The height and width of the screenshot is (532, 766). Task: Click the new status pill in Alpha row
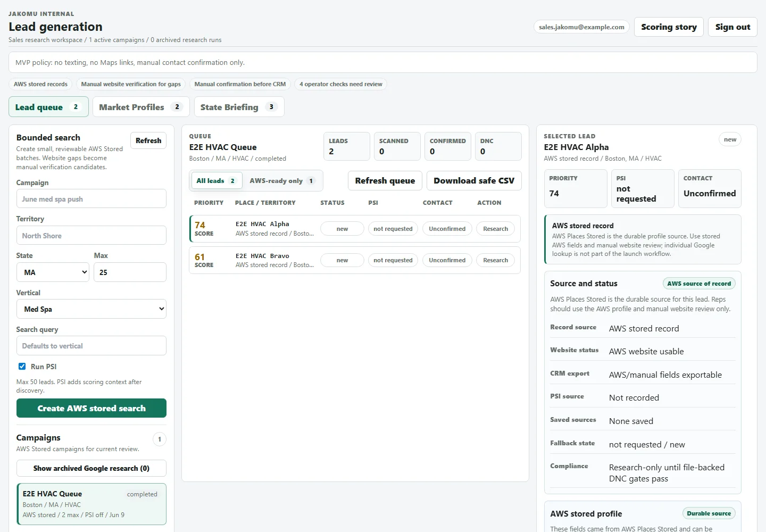pos(342,229)
